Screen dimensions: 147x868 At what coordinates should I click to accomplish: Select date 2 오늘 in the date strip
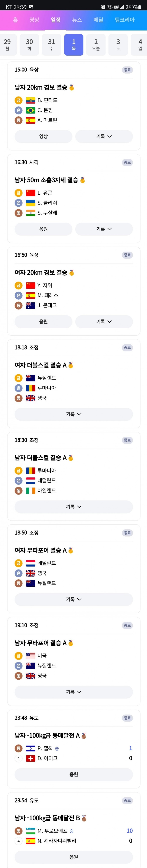tap(96, 44)
